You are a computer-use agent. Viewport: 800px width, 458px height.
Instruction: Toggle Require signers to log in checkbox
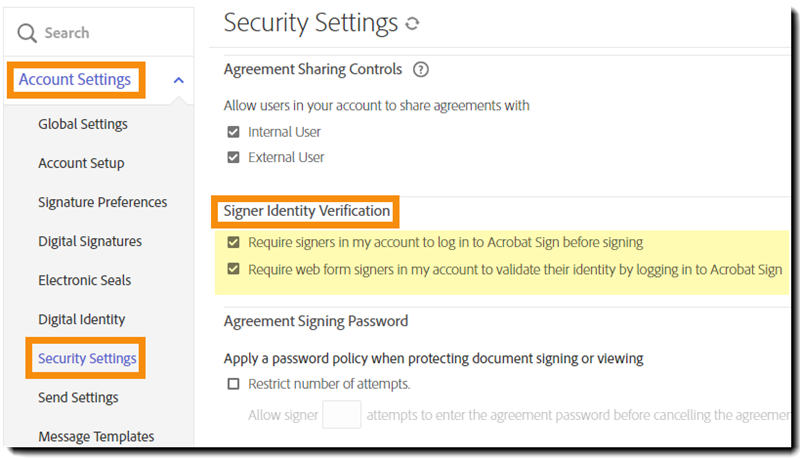click(233, 242)
